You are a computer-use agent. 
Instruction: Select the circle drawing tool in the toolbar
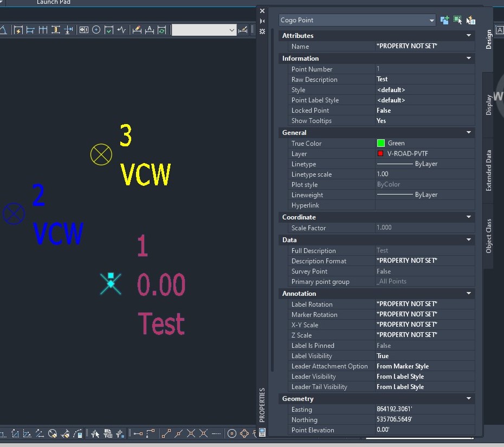tap(96, 29)
